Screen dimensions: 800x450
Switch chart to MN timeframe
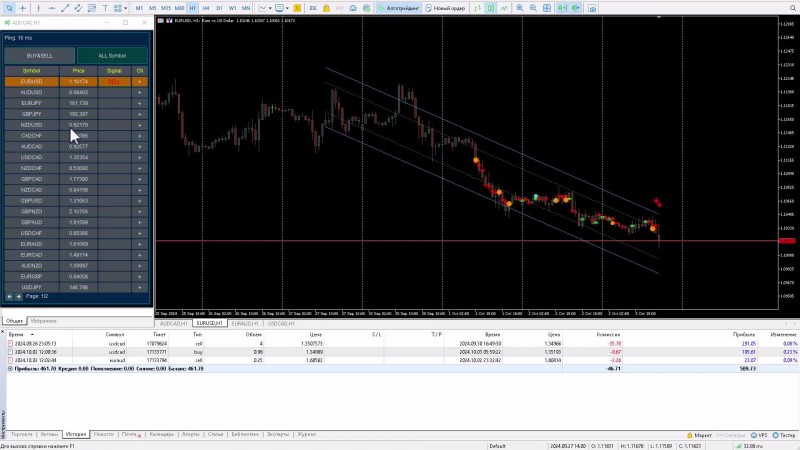coord(246,8)
